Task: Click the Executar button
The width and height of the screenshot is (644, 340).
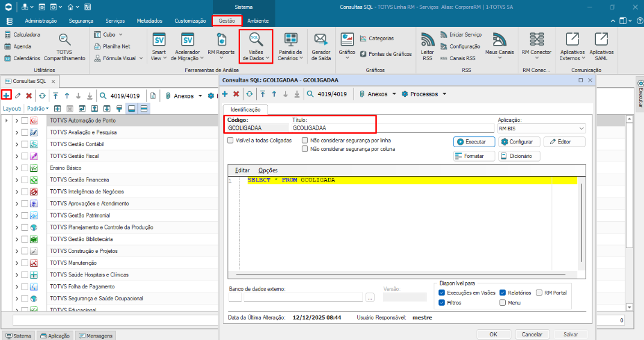Action: 474,142
